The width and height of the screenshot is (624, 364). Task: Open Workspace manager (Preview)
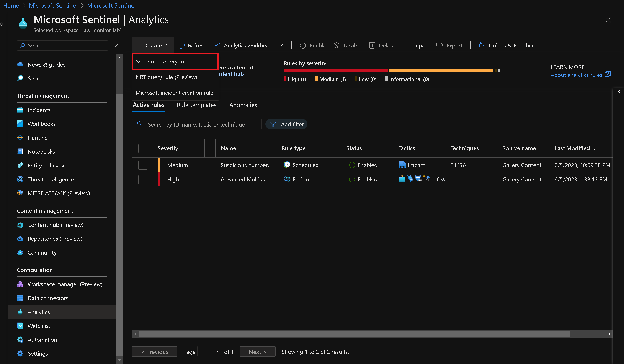(65, 284)
